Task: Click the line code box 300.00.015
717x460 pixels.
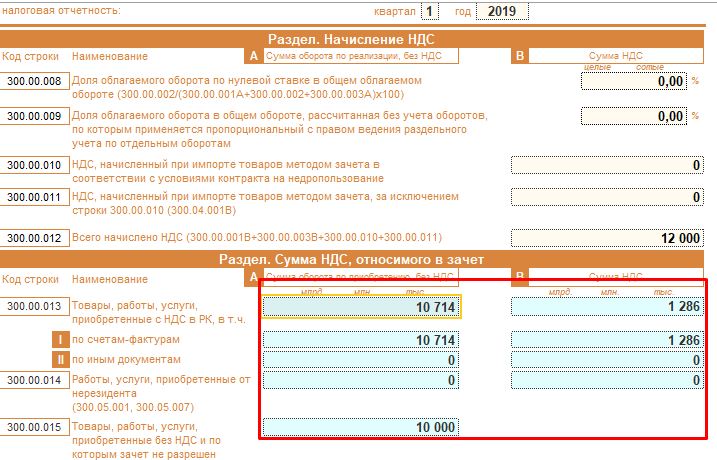Action: click(x=35, y=428)
